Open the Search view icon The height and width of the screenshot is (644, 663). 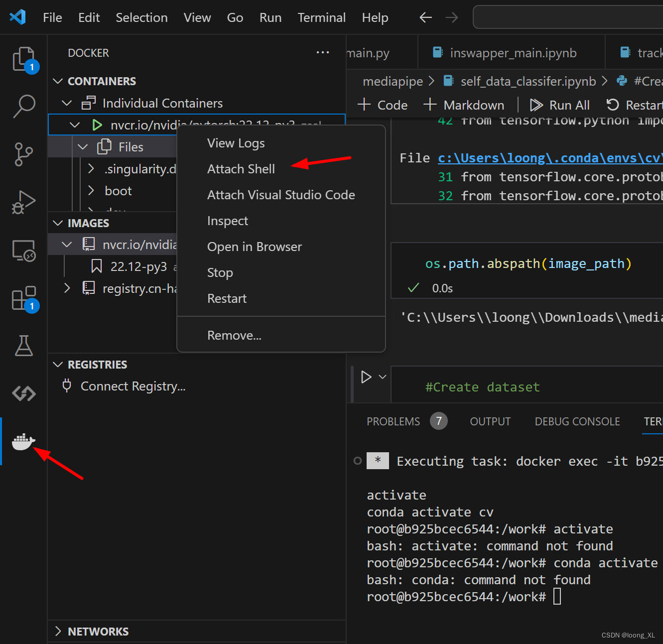point(24,107)
